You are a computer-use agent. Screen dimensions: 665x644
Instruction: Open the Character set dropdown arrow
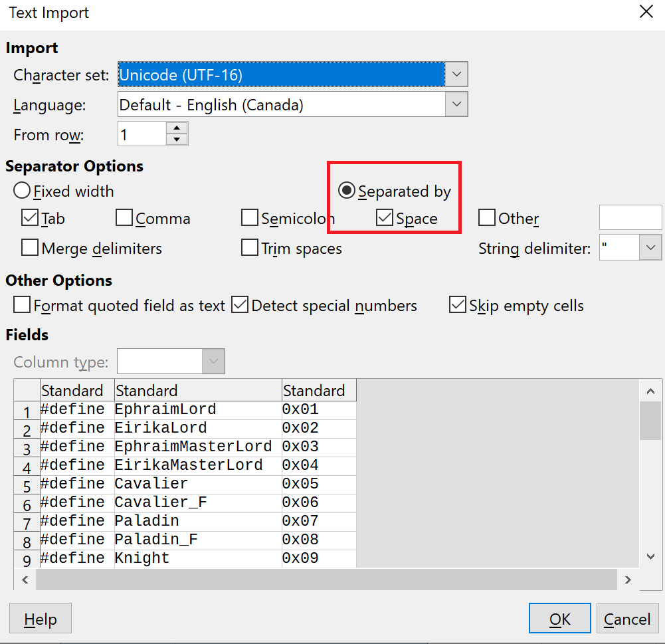pos(456,74)
